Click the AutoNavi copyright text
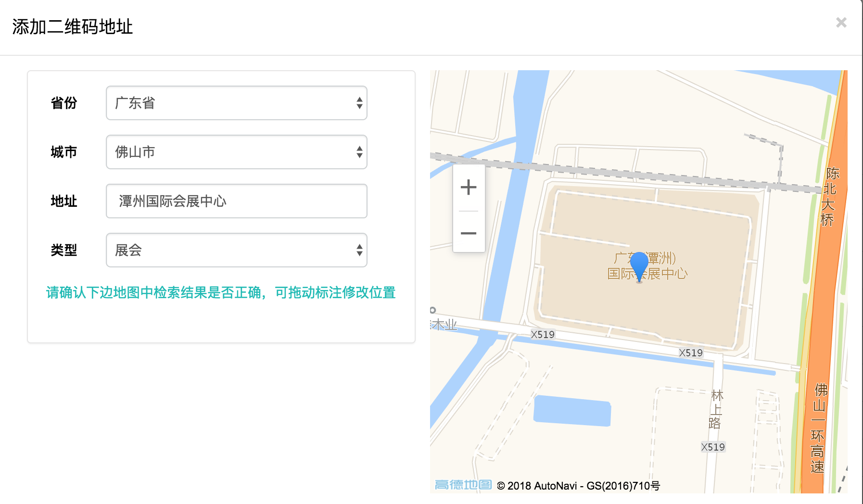The height and width of the screenshot is (504, 863). [x=578, y=486]
